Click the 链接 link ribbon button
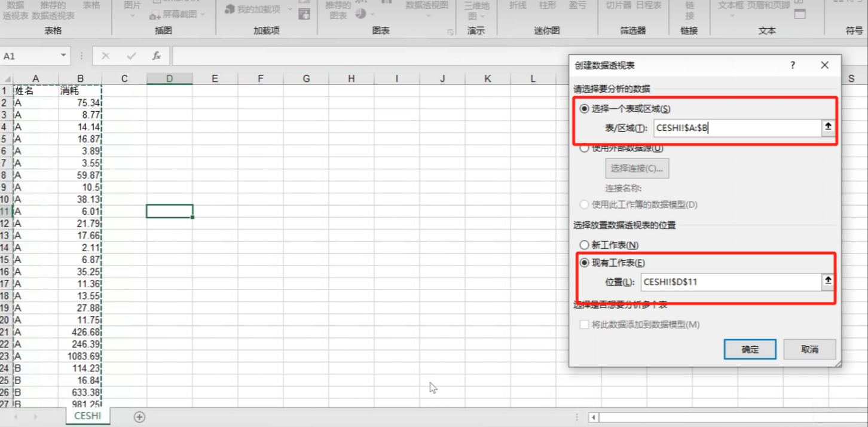 (690, 10)
